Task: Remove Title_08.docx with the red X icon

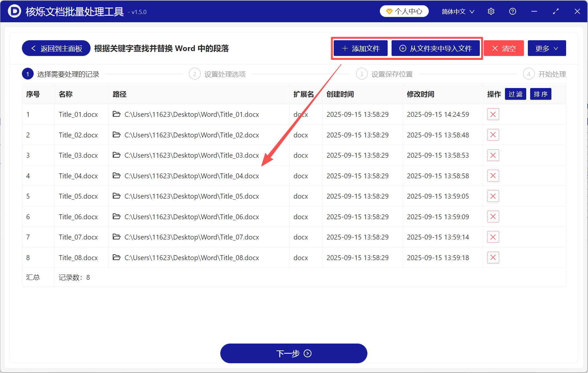Action: [x=493, y=258]
